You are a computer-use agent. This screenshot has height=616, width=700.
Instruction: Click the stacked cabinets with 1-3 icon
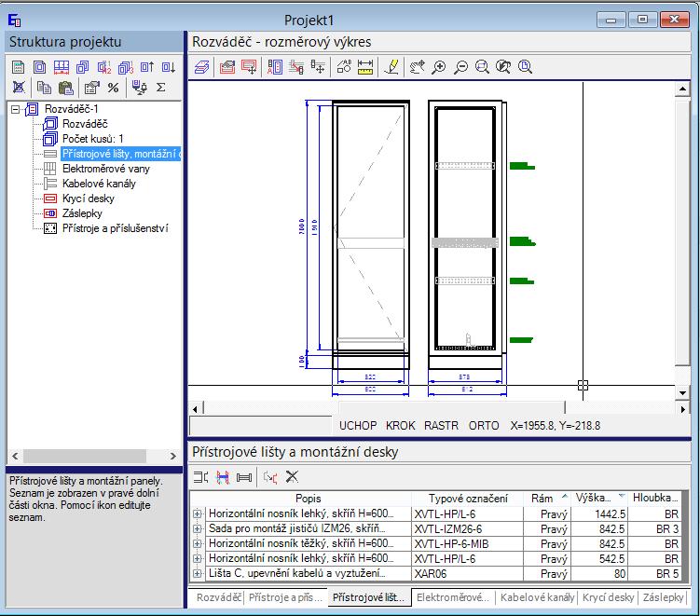(x=126, y=67)
